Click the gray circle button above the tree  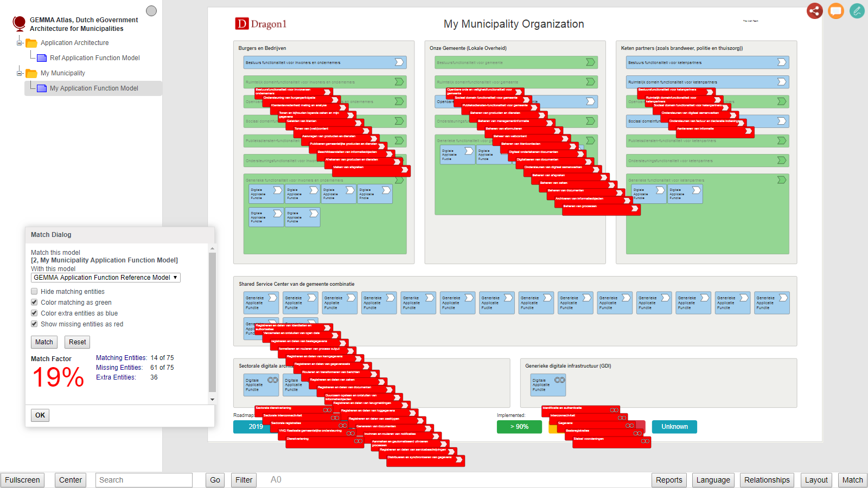pos(151,11)
